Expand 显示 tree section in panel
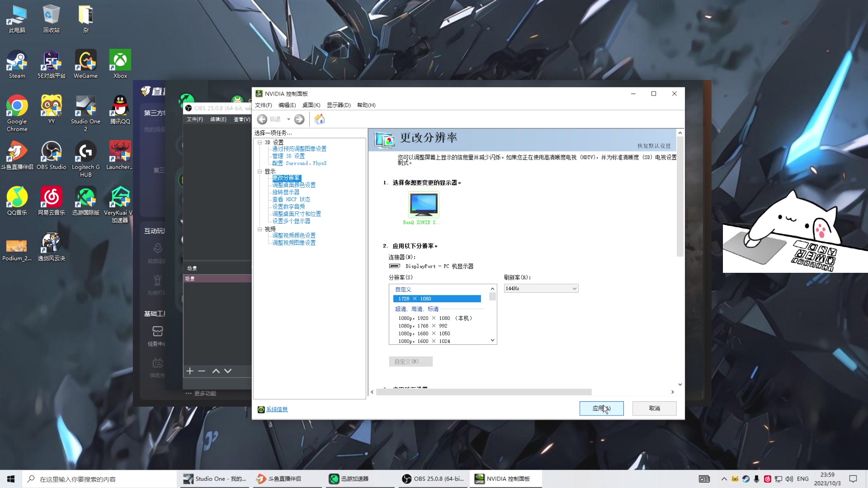Image resolution: width=868 pixels, height=488 pixels. [260, 171]
